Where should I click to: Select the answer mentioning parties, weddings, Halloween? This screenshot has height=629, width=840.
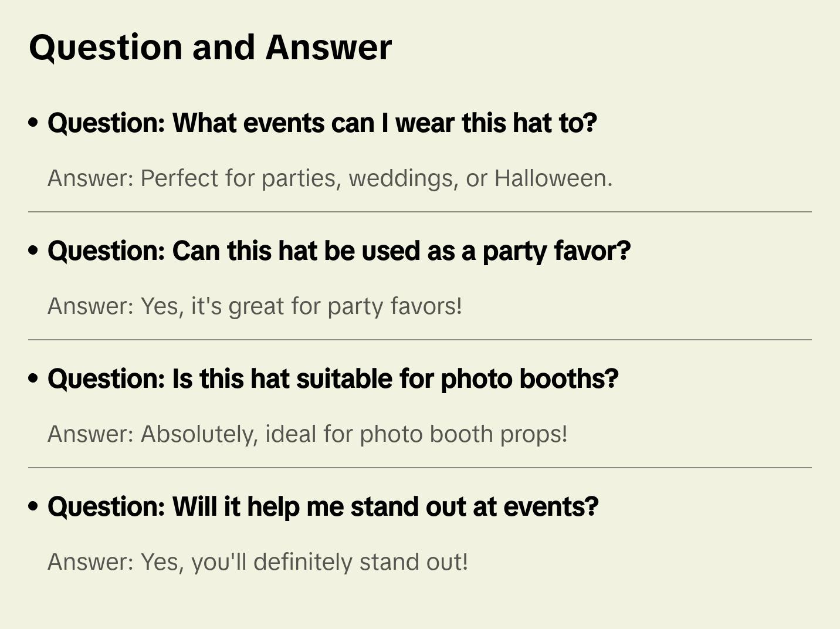(x=330, y=178)
